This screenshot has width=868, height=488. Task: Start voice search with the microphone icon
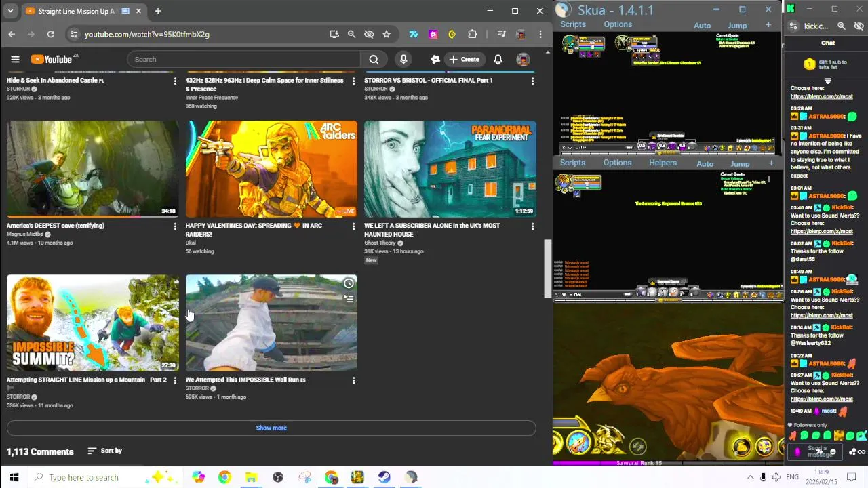tap(403, 59)
